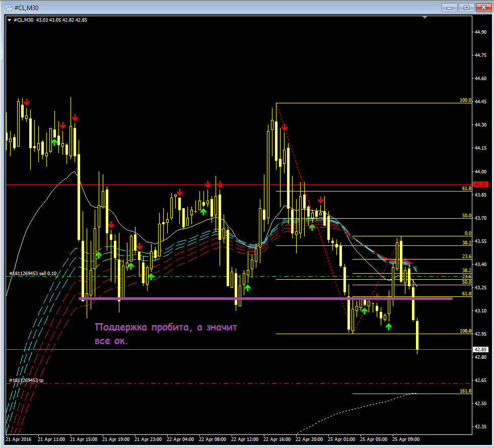Click the current price tag 42.85
Screen dimensions: 494x448
pyautogui.click(x=481, y=349)
